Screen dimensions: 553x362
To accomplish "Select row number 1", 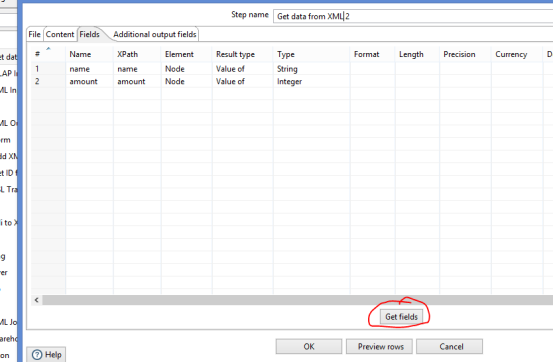I will [x=48, y=69].
